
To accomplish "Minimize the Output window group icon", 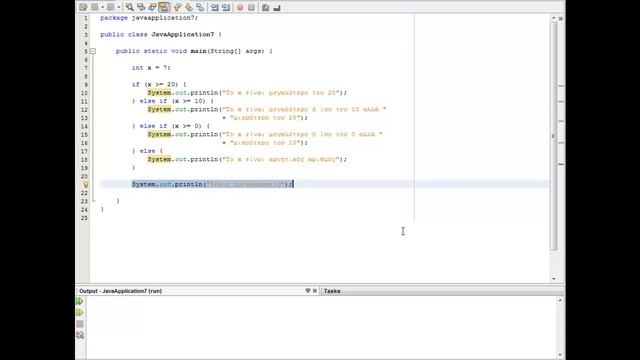I will (308, 291).
